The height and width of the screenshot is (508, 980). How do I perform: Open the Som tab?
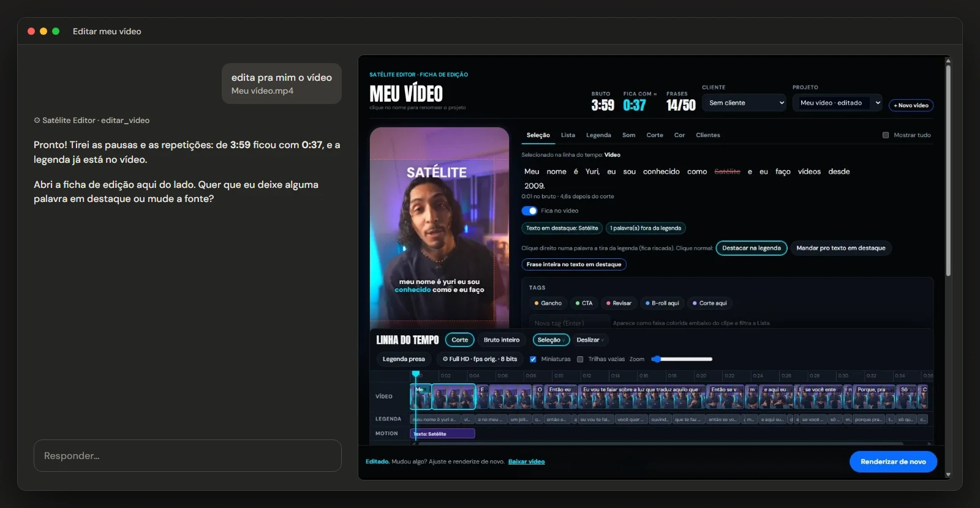click(x=628, y=135)
